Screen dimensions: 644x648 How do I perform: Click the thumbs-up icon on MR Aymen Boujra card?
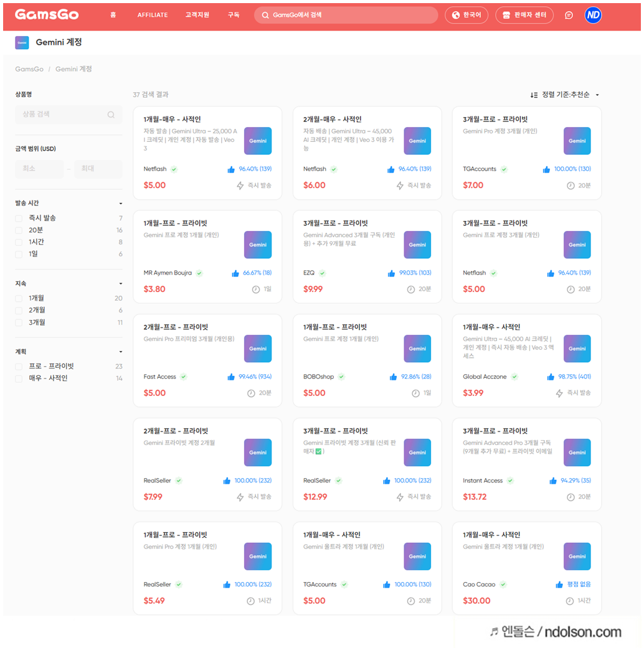[x=235, y=273]
